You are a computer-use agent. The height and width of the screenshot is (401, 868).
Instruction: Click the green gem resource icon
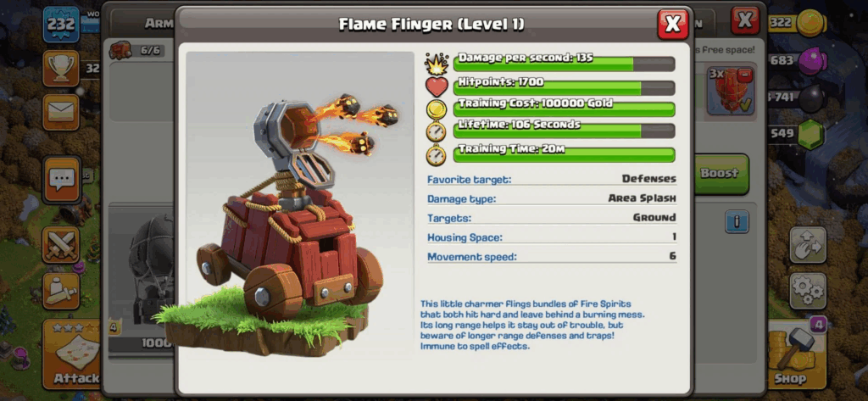810,134
